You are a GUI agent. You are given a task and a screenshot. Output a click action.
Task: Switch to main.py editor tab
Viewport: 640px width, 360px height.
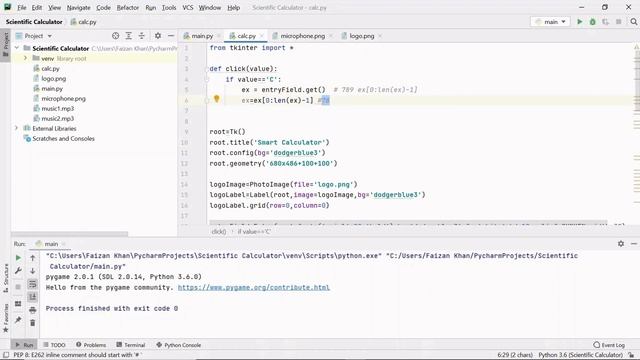coord(202,36)
